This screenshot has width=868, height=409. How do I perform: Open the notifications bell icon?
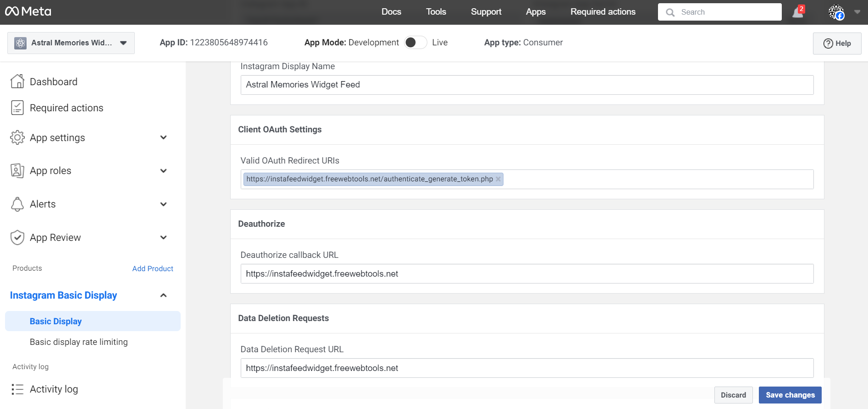point(797,12)
